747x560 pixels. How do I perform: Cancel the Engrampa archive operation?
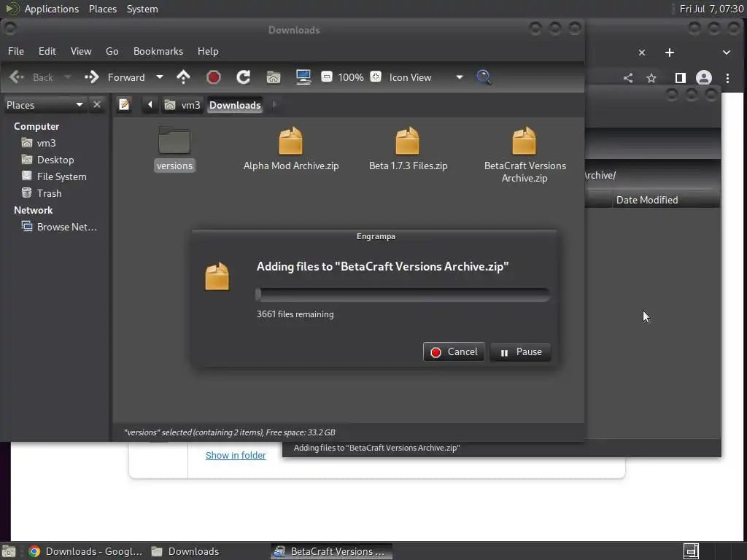454,352
